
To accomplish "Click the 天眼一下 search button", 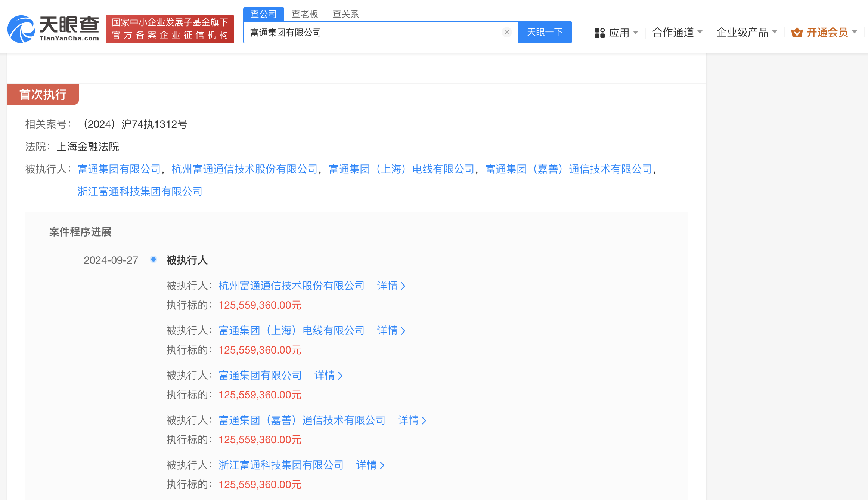I will pos(545,32).
